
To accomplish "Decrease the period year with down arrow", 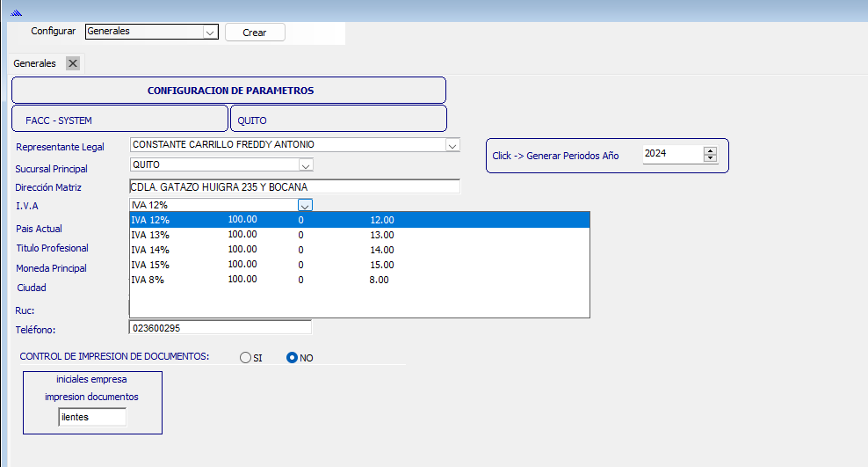I will 711,158.
